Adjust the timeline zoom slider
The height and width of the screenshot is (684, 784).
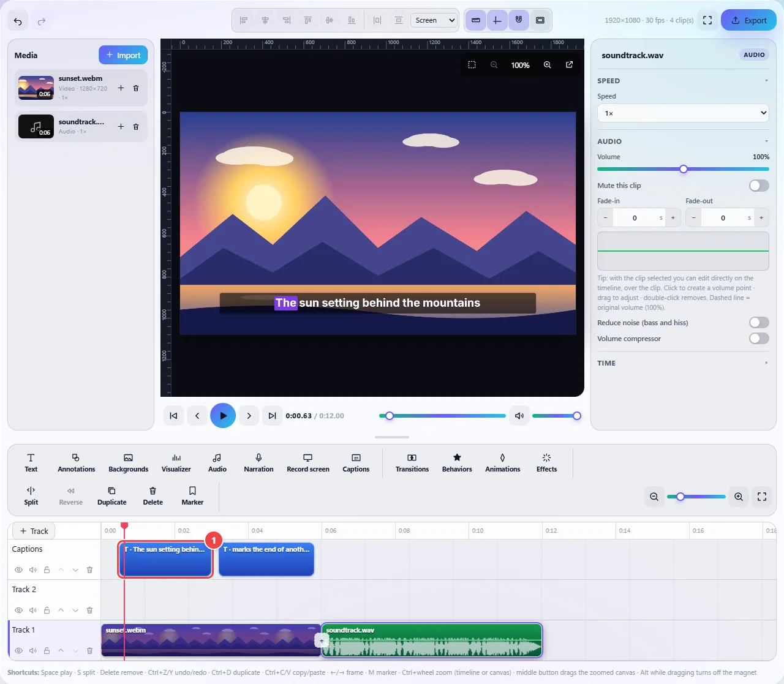(x=696, y=497)
